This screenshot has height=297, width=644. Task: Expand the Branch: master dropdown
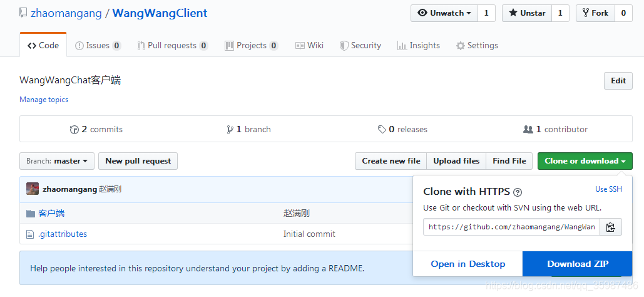point(57,161)
